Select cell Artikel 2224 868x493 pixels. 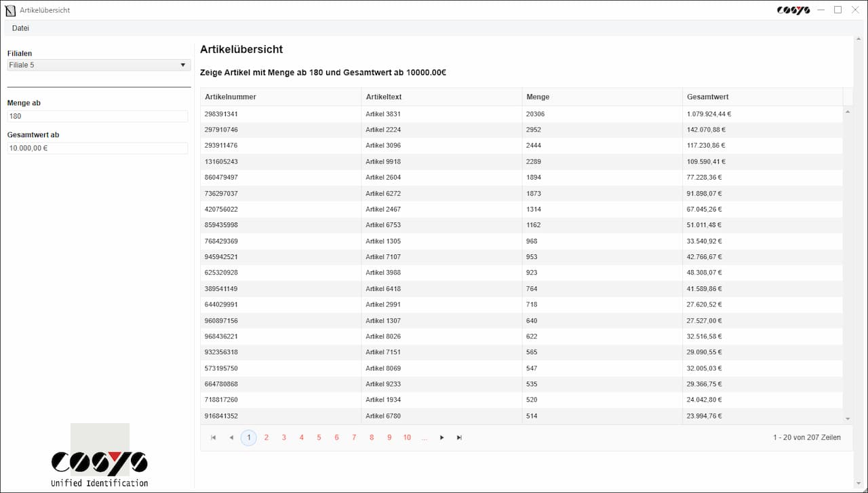tap(441, 130)
